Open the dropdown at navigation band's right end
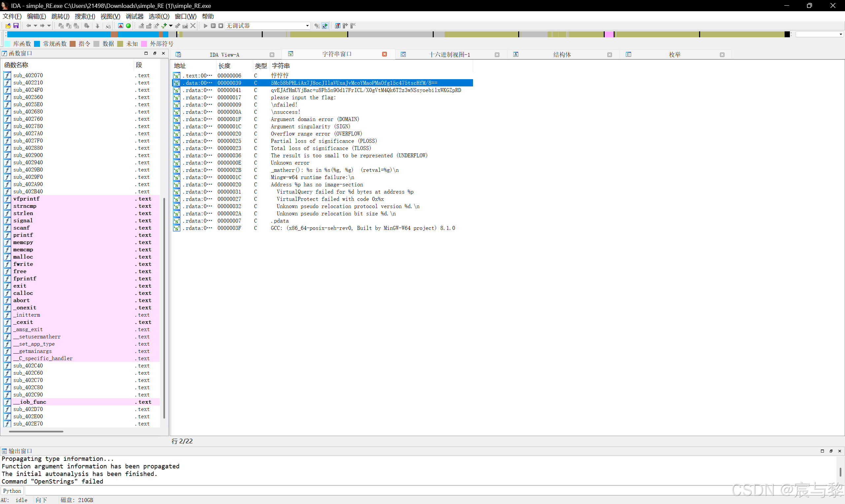 click(x=841, y=34)
